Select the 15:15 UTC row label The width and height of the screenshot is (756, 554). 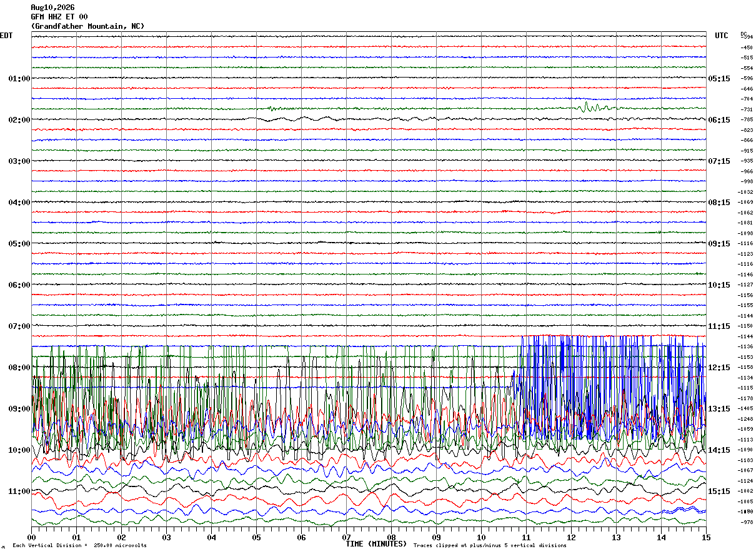[719, 491]
